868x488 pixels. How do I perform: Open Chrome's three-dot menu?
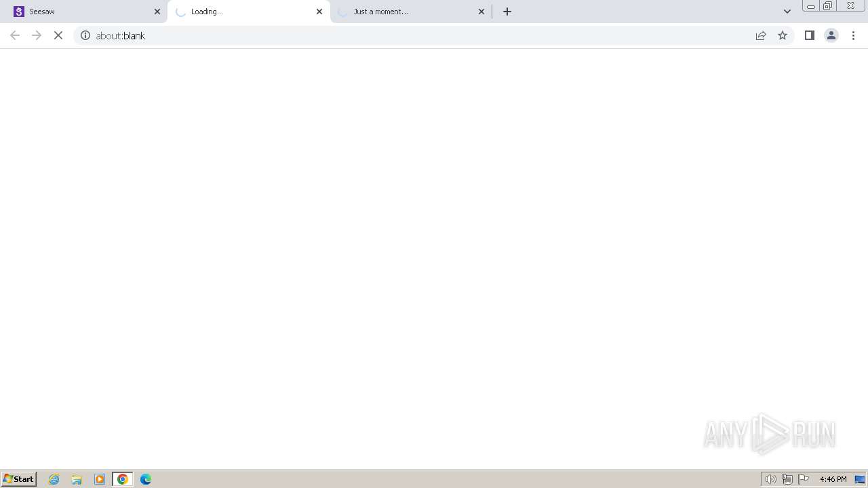(853, 35)
